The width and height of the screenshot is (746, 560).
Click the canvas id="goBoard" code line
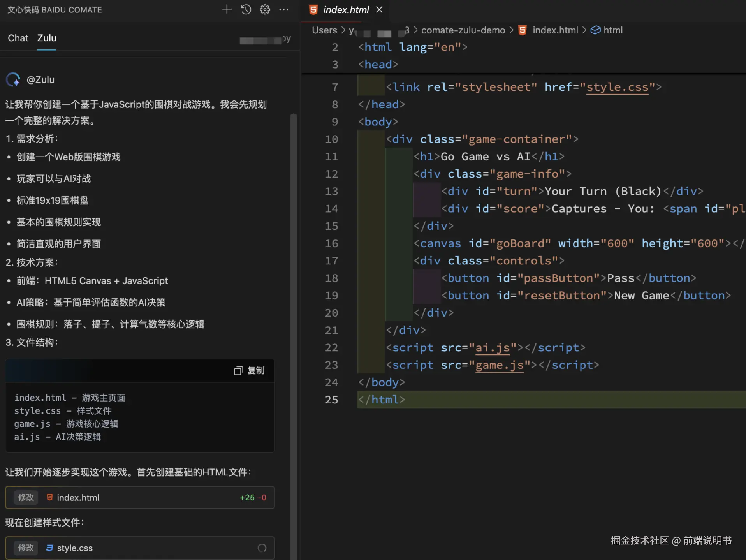pos(579,243)
